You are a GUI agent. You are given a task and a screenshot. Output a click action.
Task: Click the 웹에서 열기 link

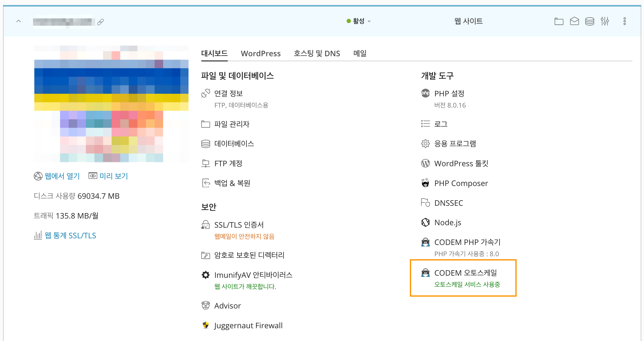[62, 176]
